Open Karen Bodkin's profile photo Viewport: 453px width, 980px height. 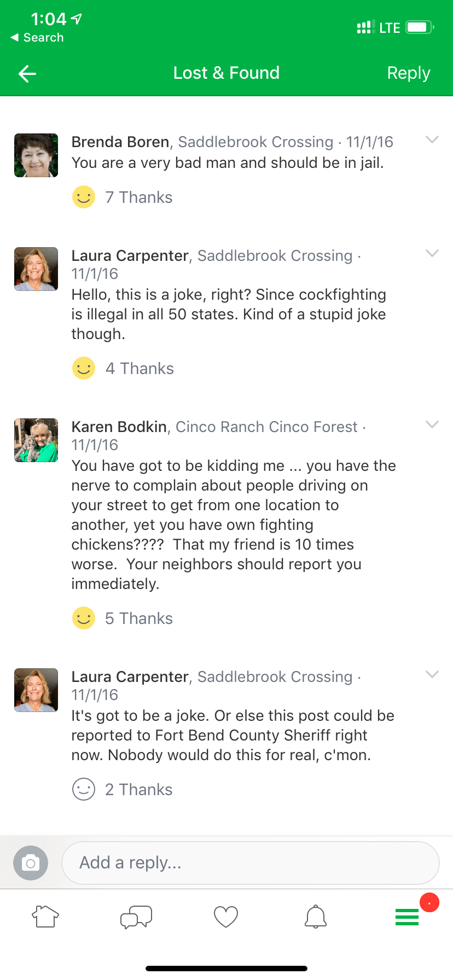tap(36, 440)
